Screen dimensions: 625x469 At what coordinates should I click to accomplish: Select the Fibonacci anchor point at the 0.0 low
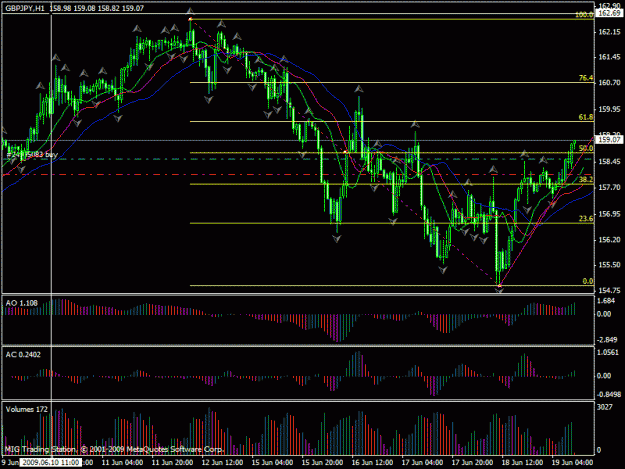pos(499,285)
